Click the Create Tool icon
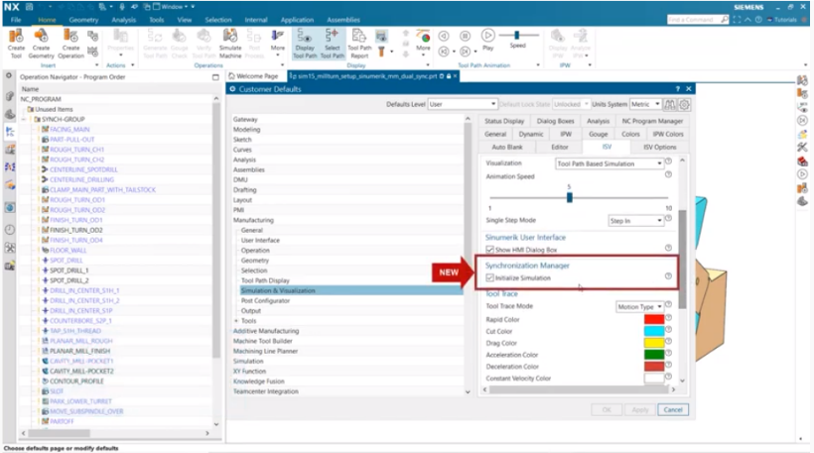 pyautogui.click(x=16, y=44)
